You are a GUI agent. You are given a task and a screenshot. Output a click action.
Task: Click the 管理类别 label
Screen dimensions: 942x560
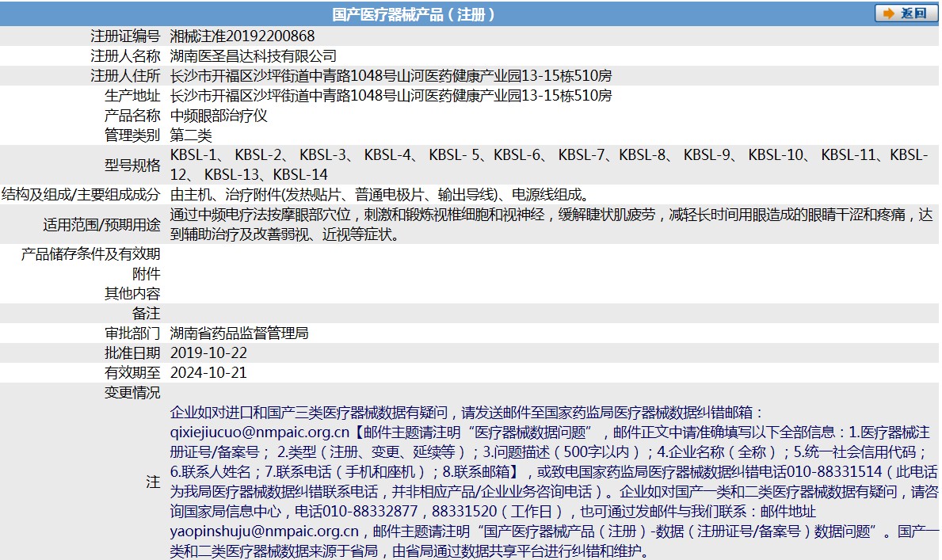133,135
